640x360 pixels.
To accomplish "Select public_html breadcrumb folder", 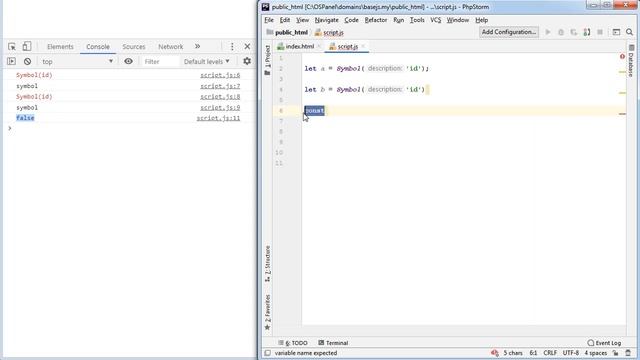I will click(x=287, y=32).
